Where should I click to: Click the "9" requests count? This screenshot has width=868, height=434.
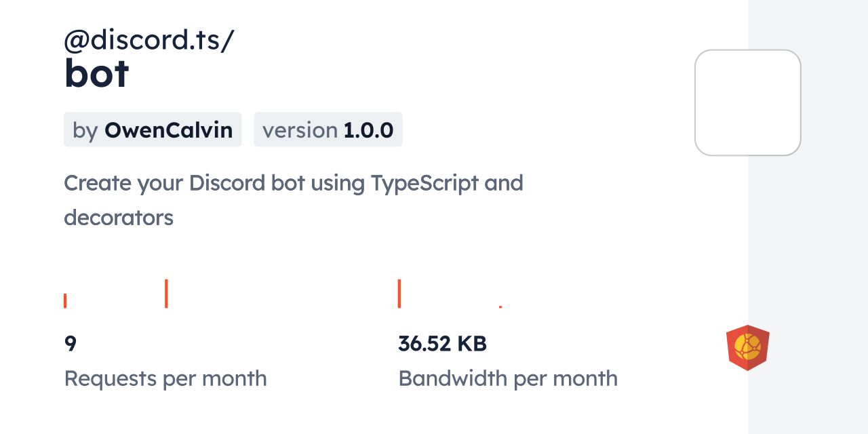coord(70,344)
